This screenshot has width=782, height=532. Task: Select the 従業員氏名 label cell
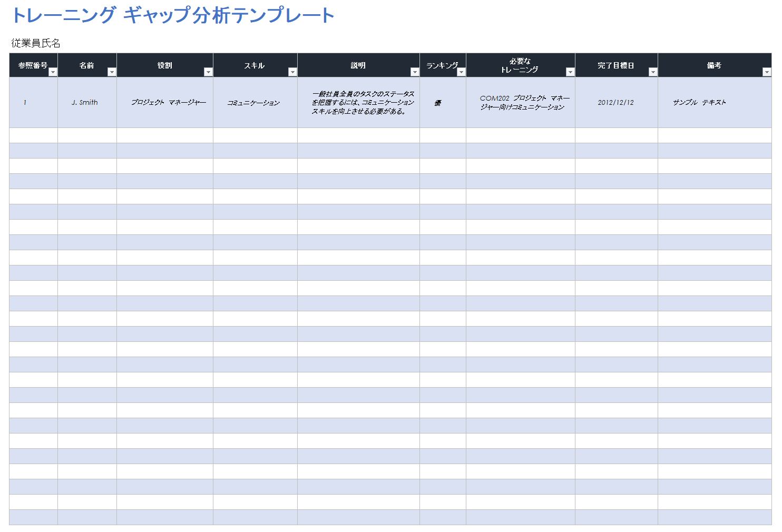[36, 43]
